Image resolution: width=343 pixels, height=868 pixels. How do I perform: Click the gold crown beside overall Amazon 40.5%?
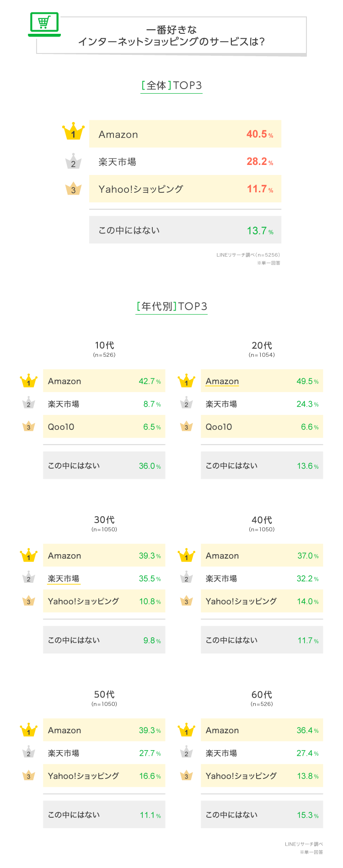(74, 132)
